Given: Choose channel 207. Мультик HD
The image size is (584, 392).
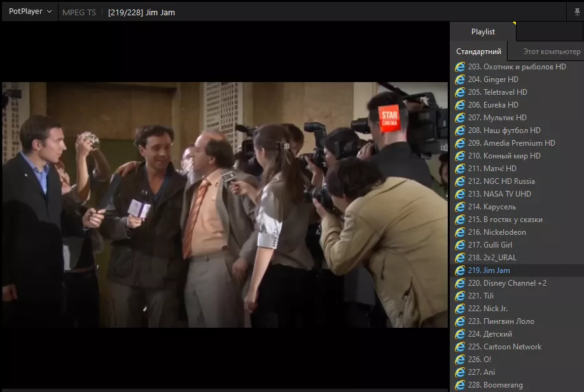Looking at the screenshot, I should [x=517, y=117].
